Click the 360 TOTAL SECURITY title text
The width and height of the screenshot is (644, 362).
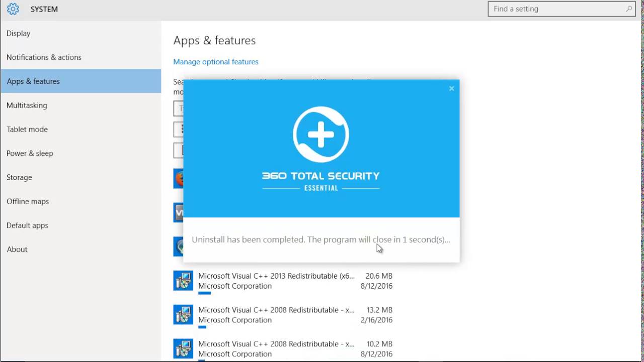pos(321,176)
